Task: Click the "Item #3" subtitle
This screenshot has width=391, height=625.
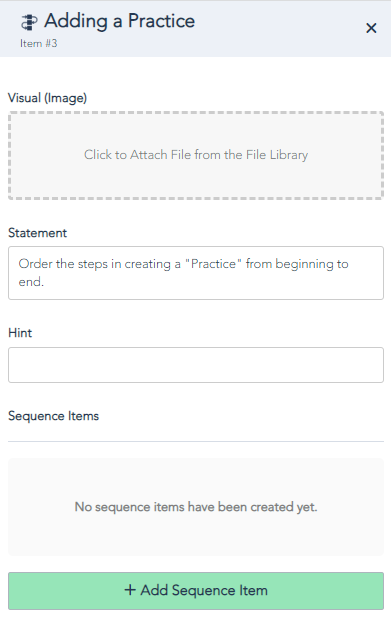Action: (x=39, y=43)
